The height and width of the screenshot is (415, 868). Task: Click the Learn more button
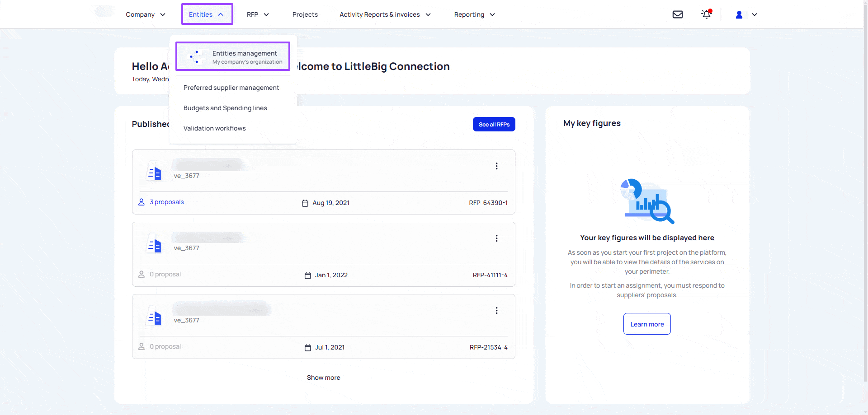[647, 324]
